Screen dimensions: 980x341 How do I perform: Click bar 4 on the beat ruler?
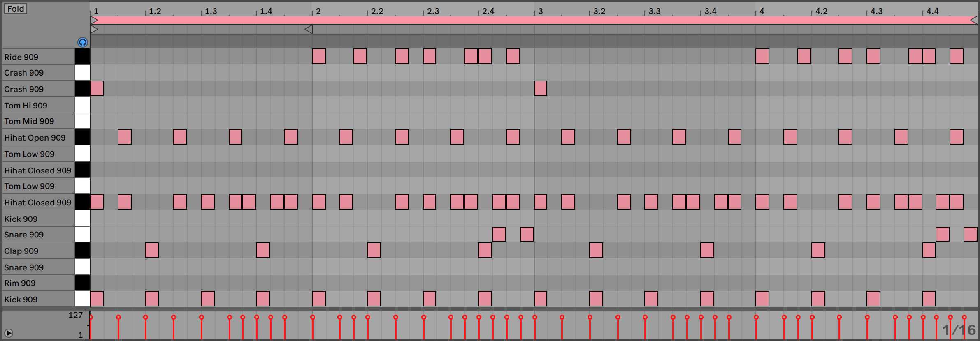pyautogui.click(x=762, y=11)
